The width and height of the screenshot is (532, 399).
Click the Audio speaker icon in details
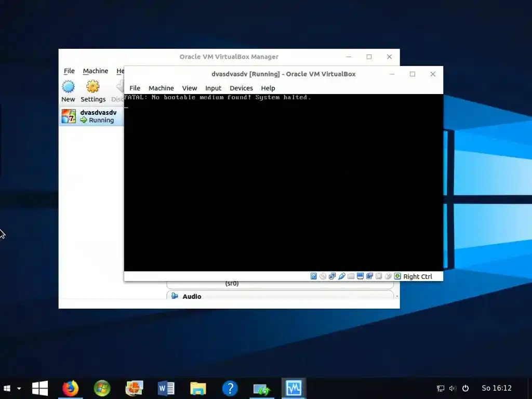[x=175, y=296]
